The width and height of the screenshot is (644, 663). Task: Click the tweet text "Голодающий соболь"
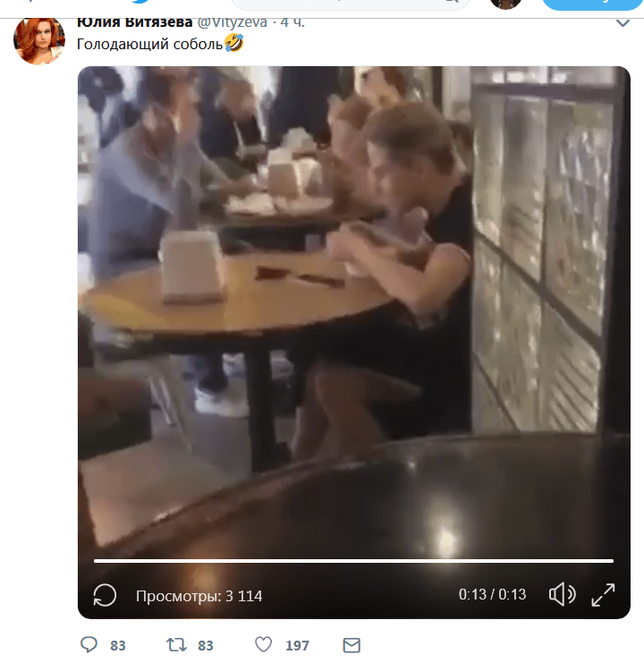pyautogui.click(x=148, y=43)
